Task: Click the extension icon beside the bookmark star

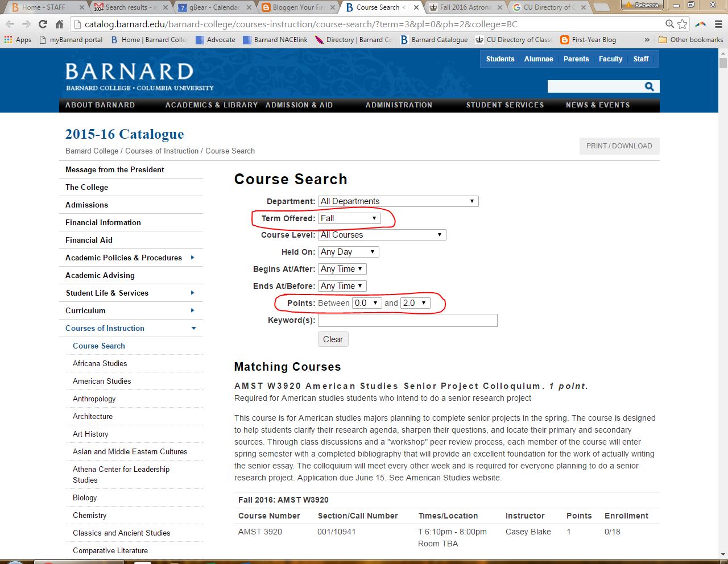Action: pyautogui.click(x=701, y=24)
